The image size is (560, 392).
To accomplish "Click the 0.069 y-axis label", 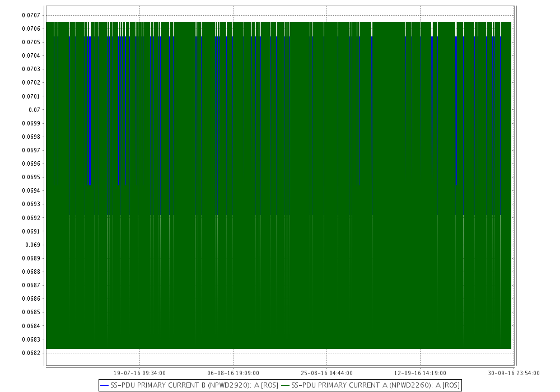I will (33, 245).
